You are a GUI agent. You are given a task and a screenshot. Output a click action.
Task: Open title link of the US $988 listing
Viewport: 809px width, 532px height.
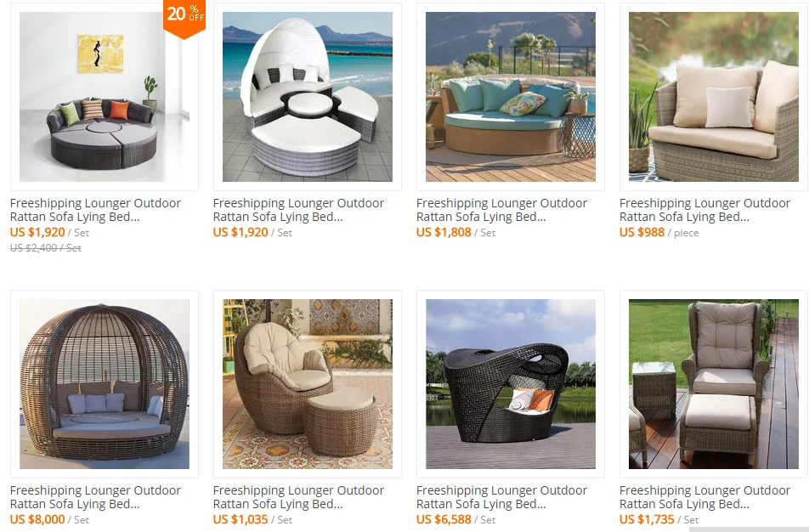coord(704,210)
